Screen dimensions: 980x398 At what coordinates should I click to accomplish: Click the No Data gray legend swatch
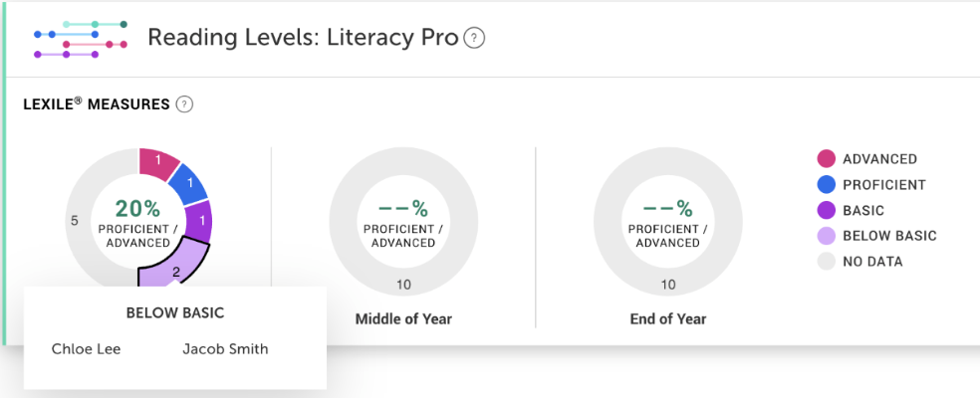(x=827, y=261)
